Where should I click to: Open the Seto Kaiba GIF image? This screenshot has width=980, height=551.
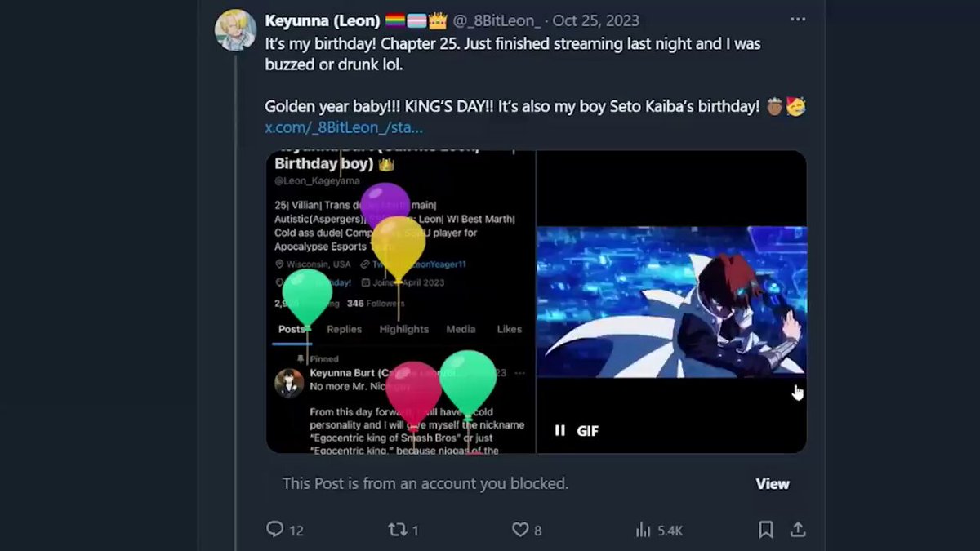(671, 301)
